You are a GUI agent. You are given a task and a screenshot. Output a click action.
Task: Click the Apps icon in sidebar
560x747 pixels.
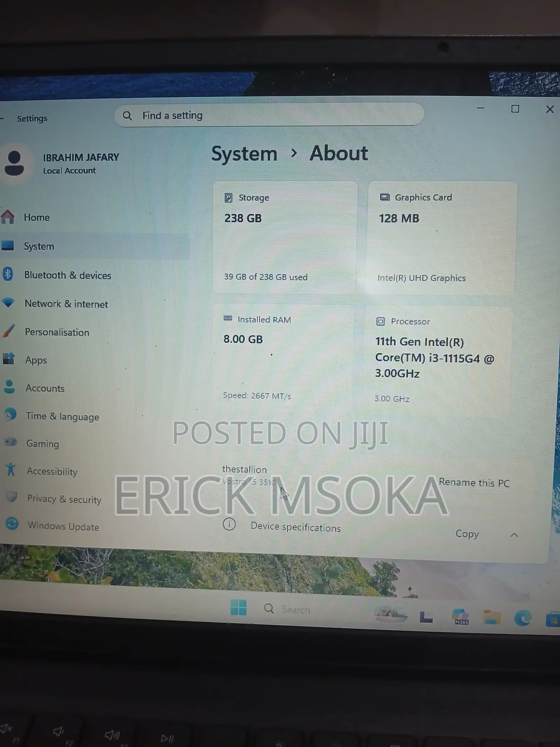tap(9, 358)
